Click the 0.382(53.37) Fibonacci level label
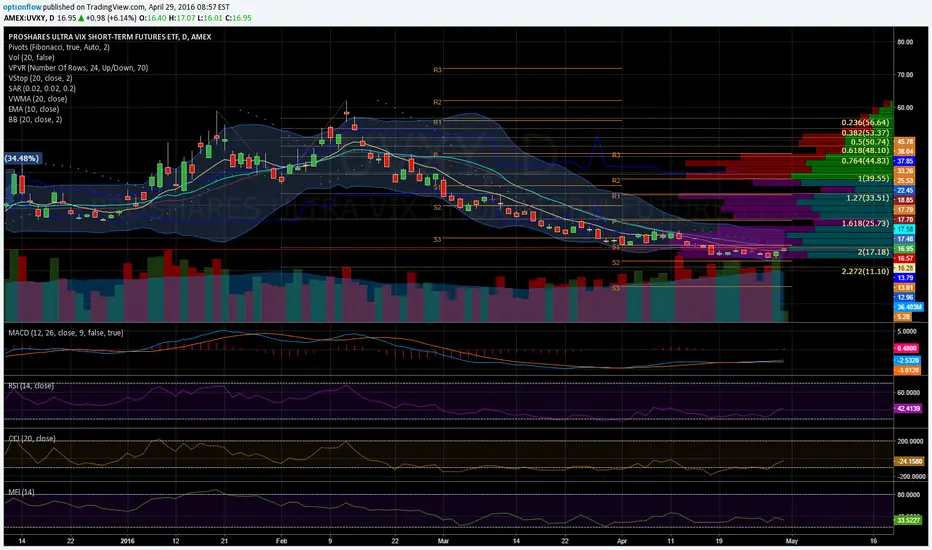This screenshot has width=932, height=550. 865,133
